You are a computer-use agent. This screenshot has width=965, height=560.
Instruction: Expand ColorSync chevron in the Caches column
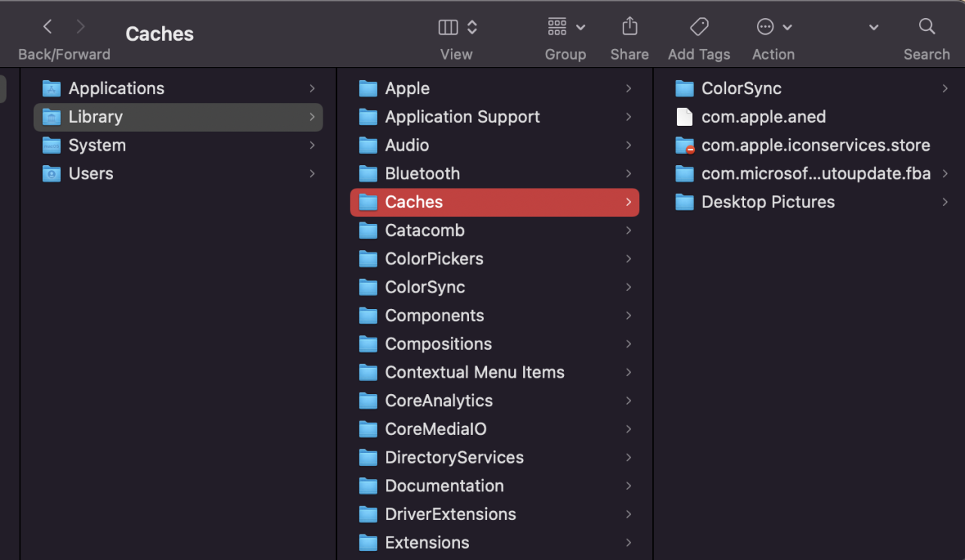coord(945,88)
